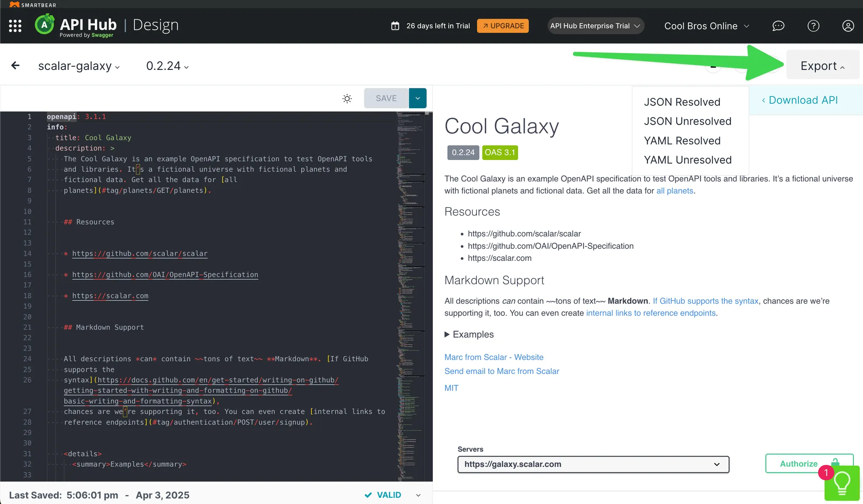Image resolution: width=863 pixels, height=504 pixels.
Task: Open the user account profile icon
Action: pos(847,26)
